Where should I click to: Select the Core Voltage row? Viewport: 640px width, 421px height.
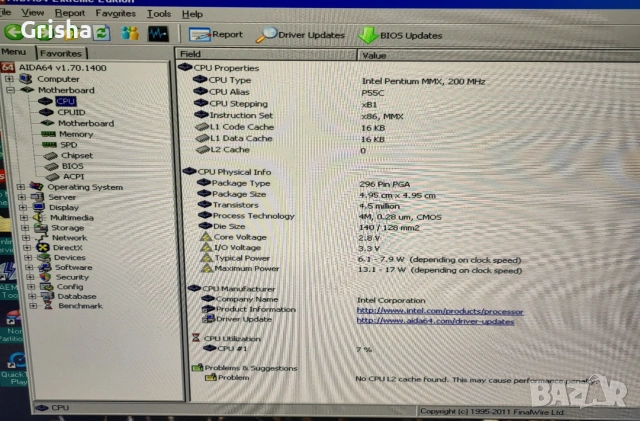pos(290,237)
